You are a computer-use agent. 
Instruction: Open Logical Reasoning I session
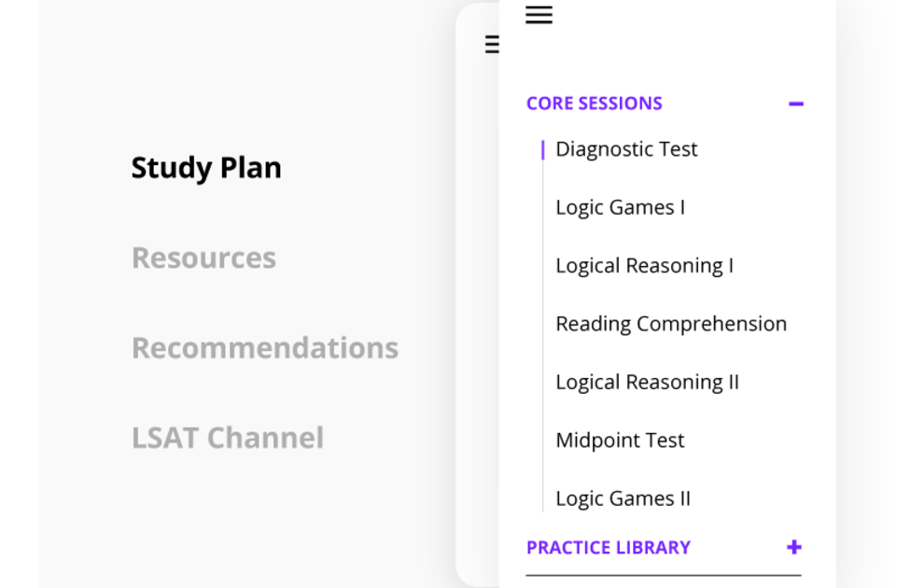[x=644, y=266]
